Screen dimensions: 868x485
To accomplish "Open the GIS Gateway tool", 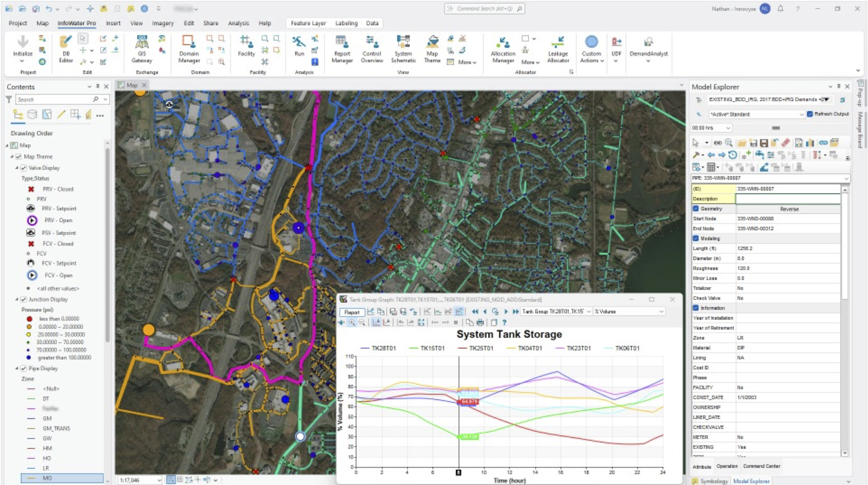I will [x=141, y=49].
